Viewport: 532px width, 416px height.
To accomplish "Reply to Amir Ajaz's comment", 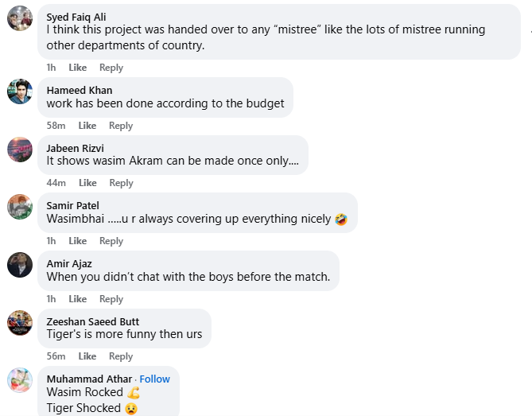I will point(111,299).
